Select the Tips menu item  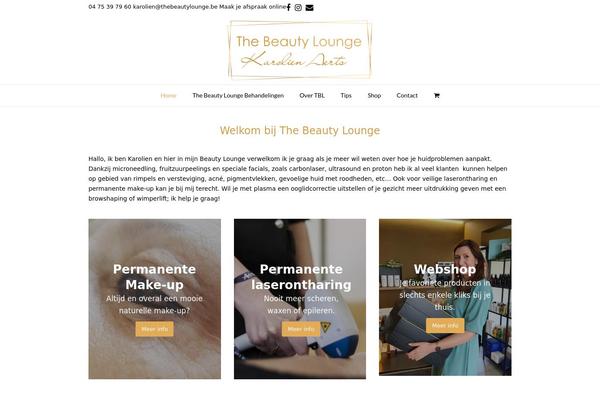pos(346,96)
